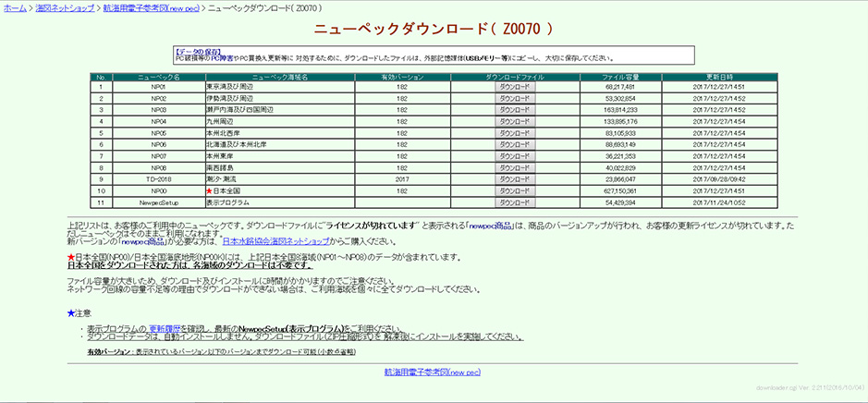The image size is (868, 403).
Task: Click the ダウンロード button for NP01 東京湾及び周辺
Action: [516, 87]
